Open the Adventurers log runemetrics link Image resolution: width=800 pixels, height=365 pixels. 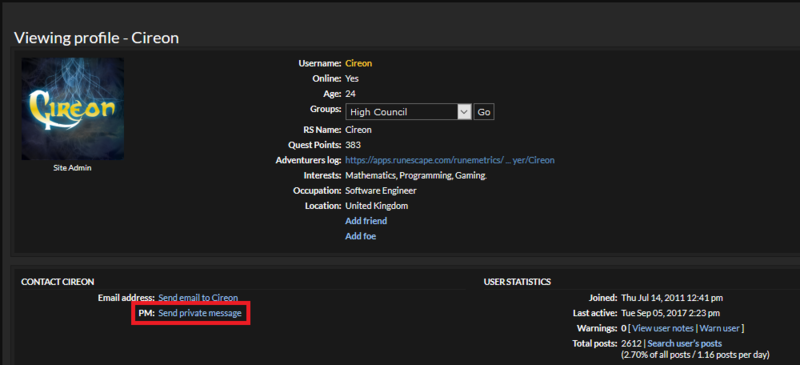(x=450, y=160)
